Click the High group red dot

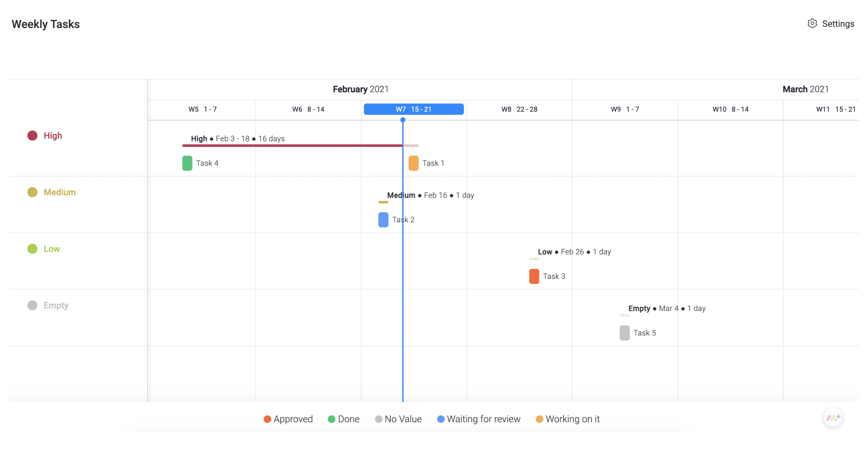[32, 136]
